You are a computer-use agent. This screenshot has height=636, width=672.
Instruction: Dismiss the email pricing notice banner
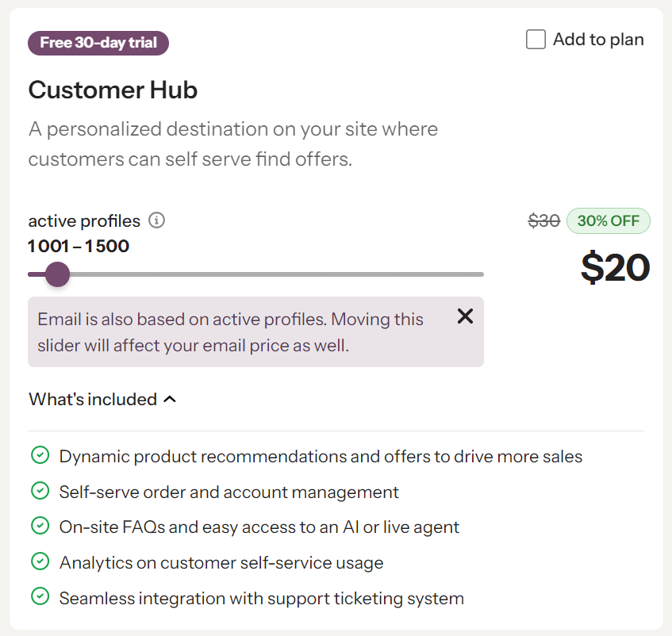(465, 316)
